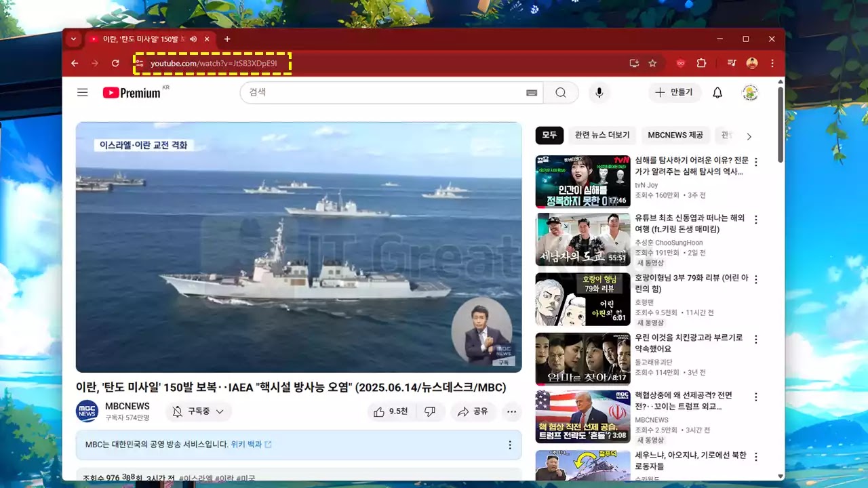Open browser extensions puzzle icon
The height and width of the screenshot is (488, 868).
[x=701, y=63]
